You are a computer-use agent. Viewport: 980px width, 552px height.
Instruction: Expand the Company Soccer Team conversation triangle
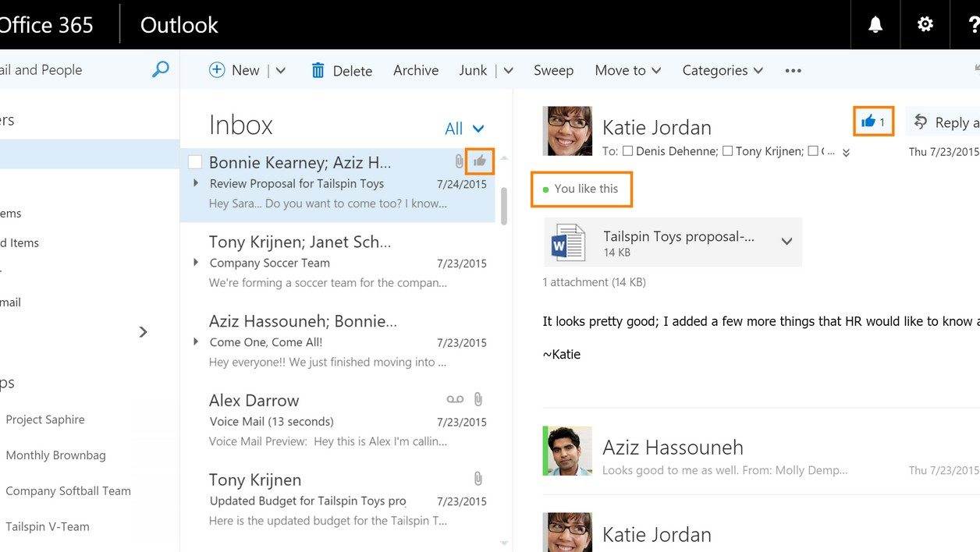[196, 263]
